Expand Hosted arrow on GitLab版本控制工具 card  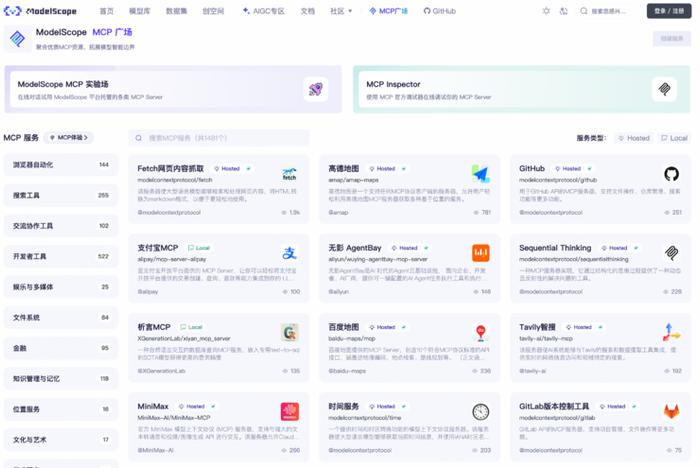click(x=634, y=406)
